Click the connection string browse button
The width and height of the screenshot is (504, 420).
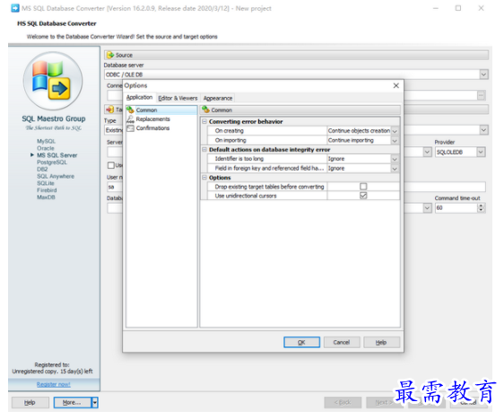point(481,95)
